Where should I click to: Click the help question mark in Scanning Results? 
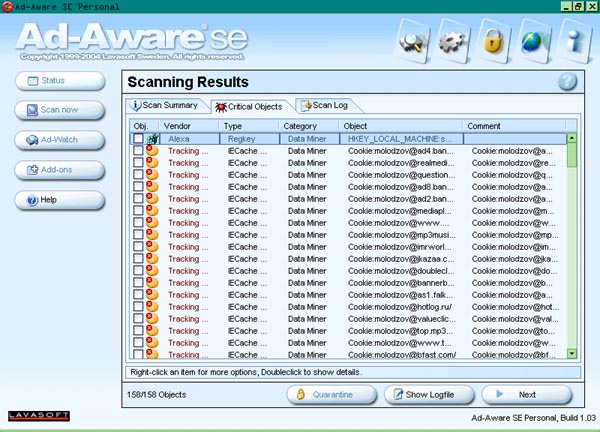[x=567, y=82]
